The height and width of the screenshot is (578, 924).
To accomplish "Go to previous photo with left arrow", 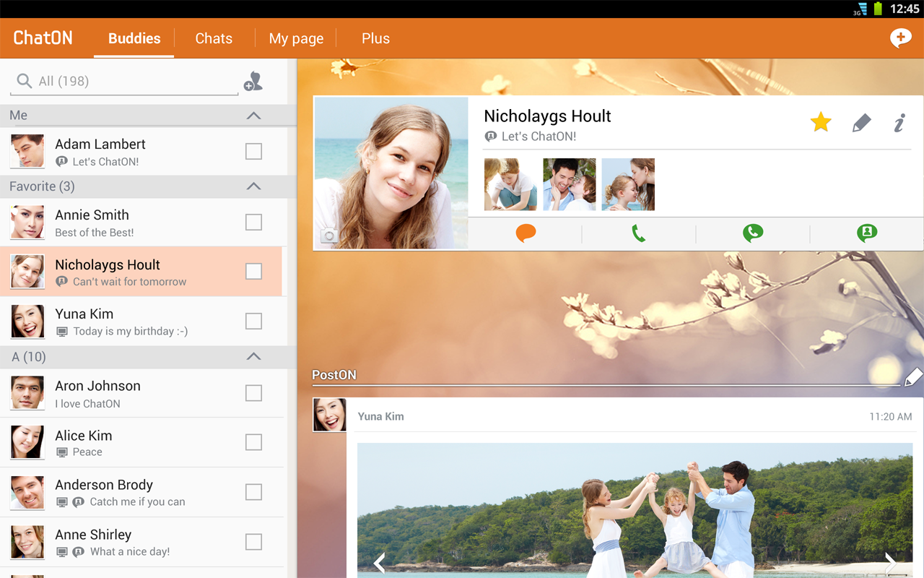I will pyautogui.click(x=379, y=562).
